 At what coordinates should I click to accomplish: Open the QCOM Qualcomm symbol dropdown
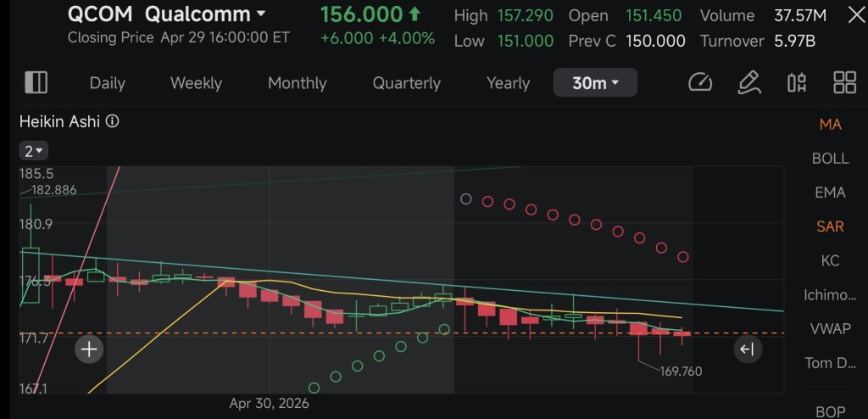[166, 14]
